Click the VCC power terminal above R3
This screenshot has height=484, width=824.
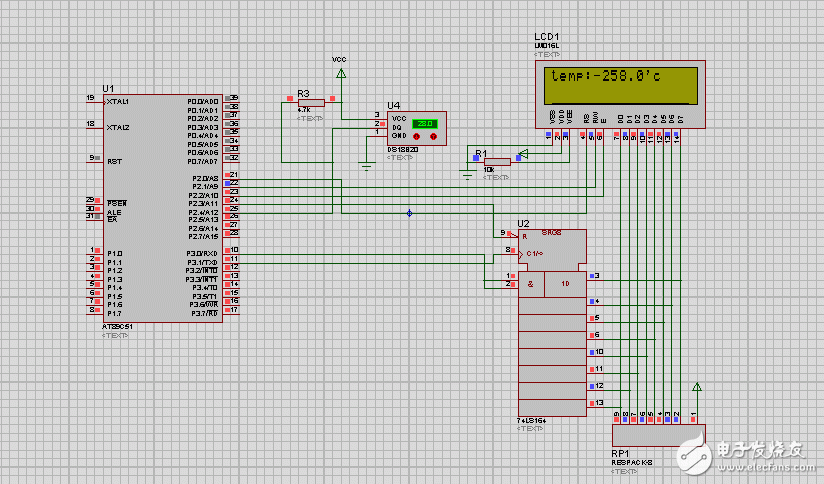pos(340,72)
